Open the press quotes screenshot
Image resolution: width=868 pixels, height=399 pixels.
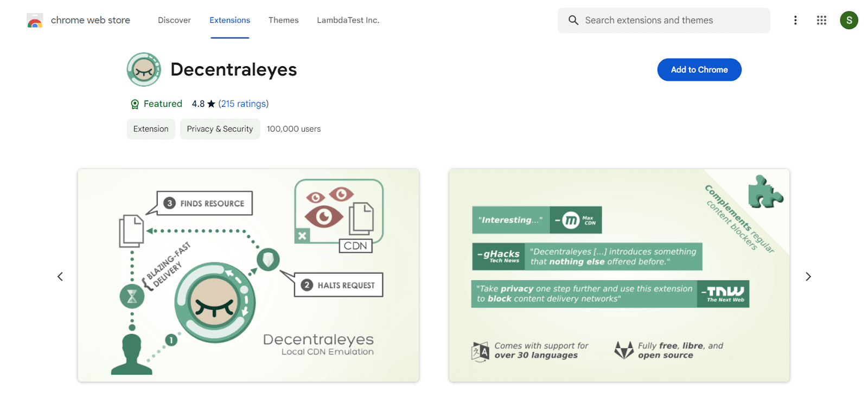pos(619,275)
